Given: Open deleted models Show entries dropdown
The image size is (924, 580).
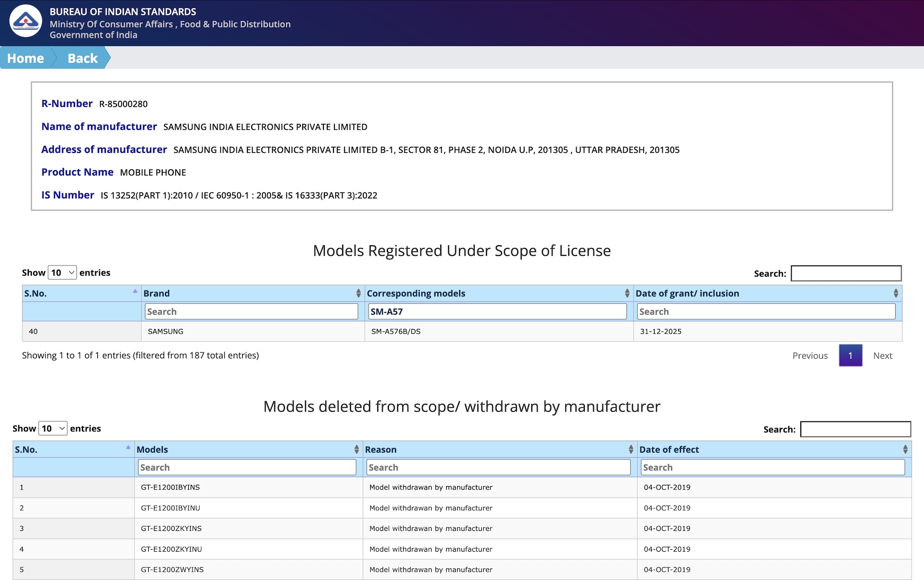Looking at the screenshot, I should pyautogui.click(x=53, y=429).
